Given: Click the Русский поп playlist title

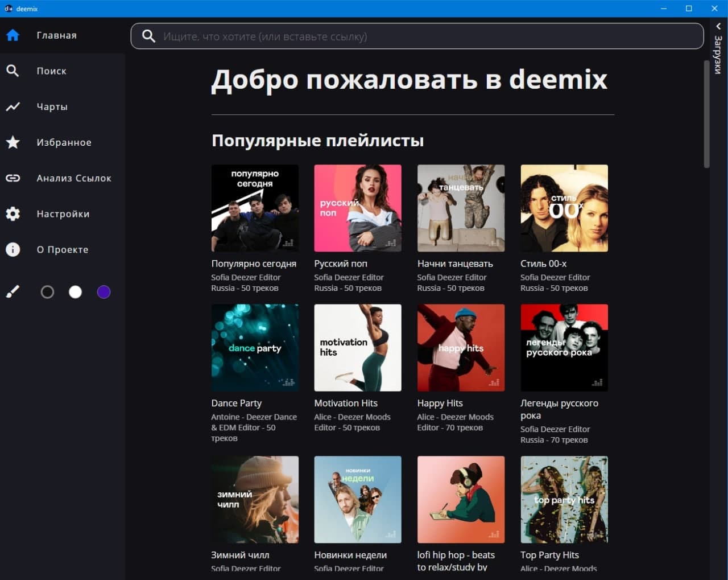Looking at the screenshot, I should (341, 264).
